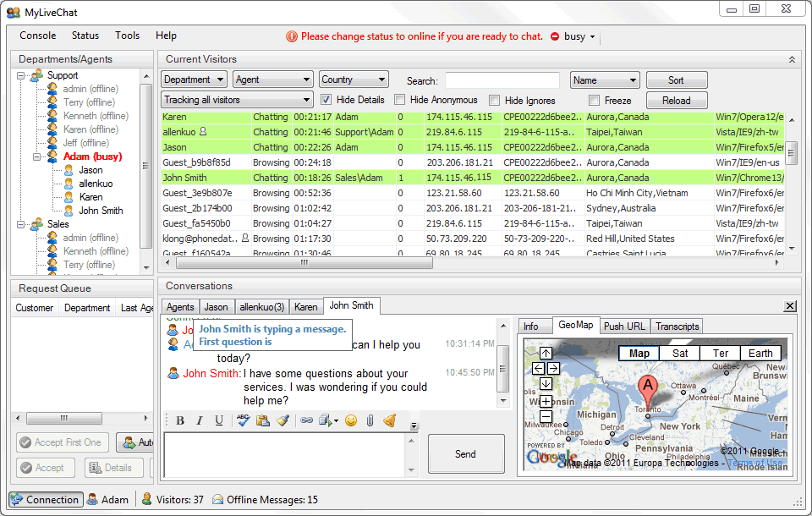Click the Send button
The width and height of the screenshot is (812, 516).
(465, 454)
